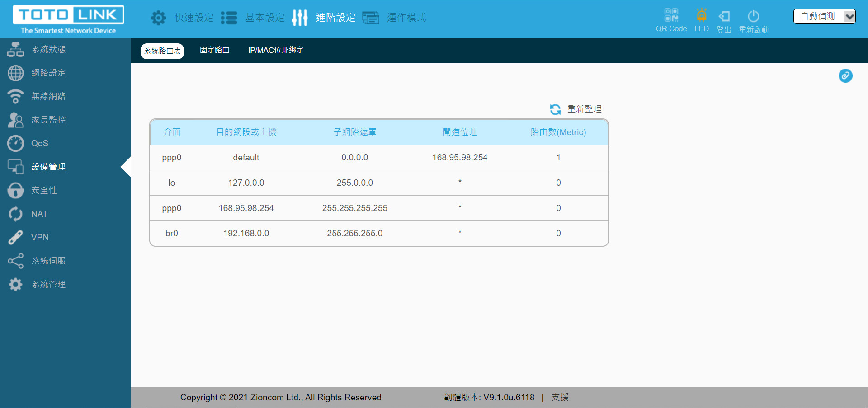Click the 介面 column header
The image size is (868, 408).
172,132
